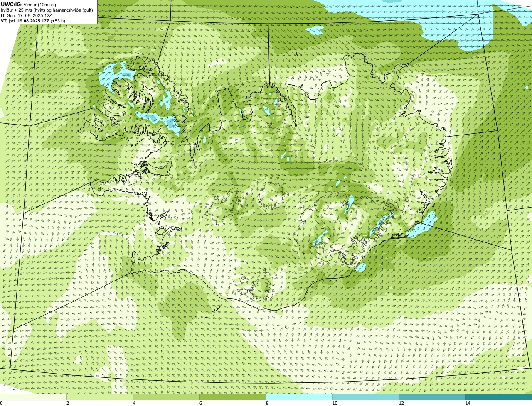Click the "14" label on the color scale
Screen dimensions: 532x406
coord(468,403)
